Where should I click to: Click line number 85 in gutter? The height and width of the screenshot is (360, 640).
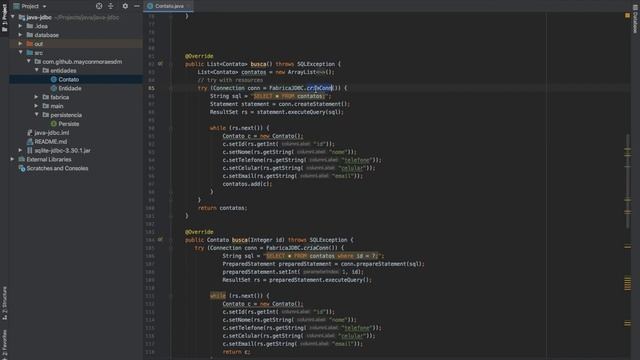(x=151, y=88)
